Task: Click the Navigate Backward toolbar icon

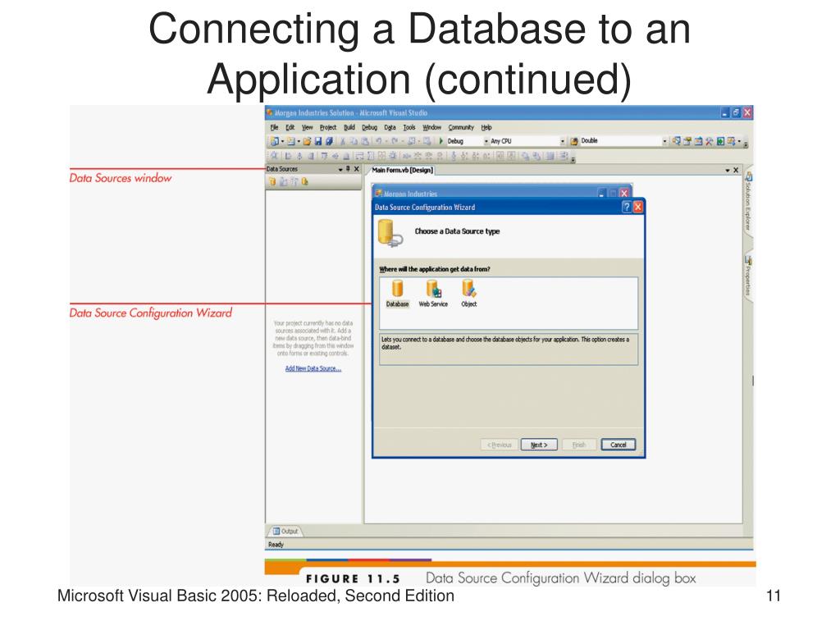Action: point(413,141)
